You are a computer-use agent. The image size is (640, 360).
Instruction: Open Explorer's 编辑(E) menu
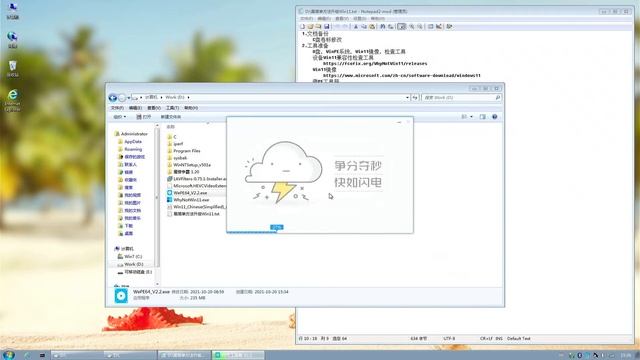[136, 108]
